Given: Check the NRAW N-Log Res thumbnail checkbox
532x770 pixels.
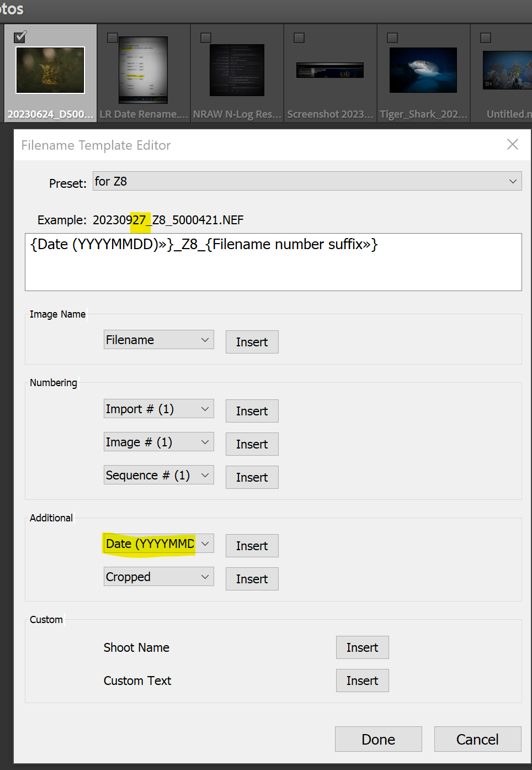Looking at the screenshot, I should pyautogui.click(x=206, y=38).
